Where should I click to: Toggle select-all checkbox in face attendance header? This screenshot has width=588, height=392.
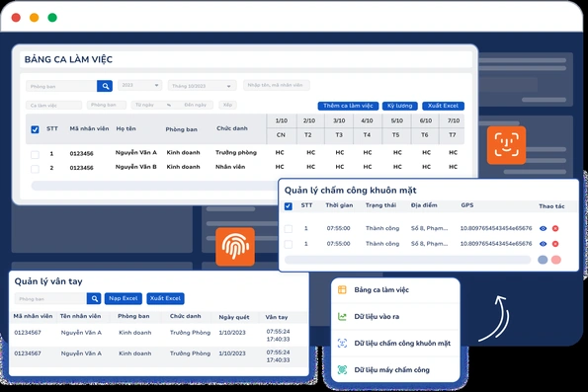(x=288, y=206)
